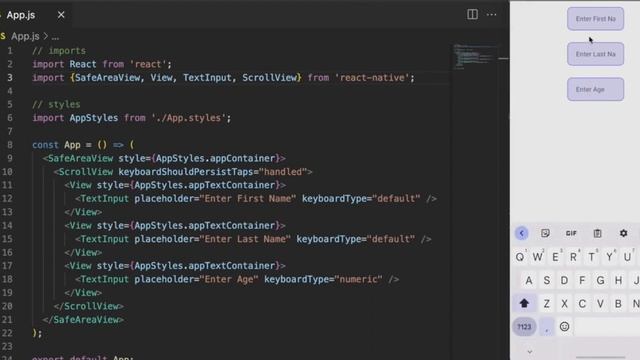Tap the T key
Screen dimensions: 640x360
coord(591,257)
